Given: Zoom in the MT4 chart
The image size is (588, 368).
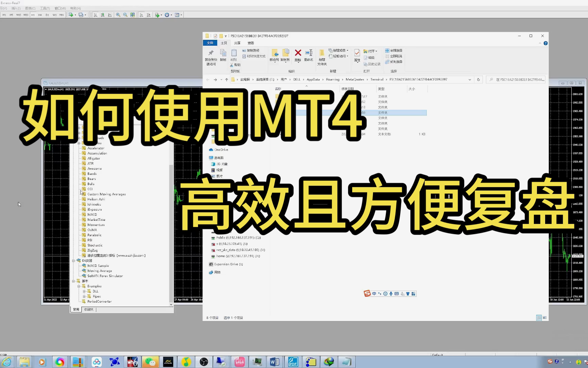Looking at the screenshot, I should (x=118, y=15).
